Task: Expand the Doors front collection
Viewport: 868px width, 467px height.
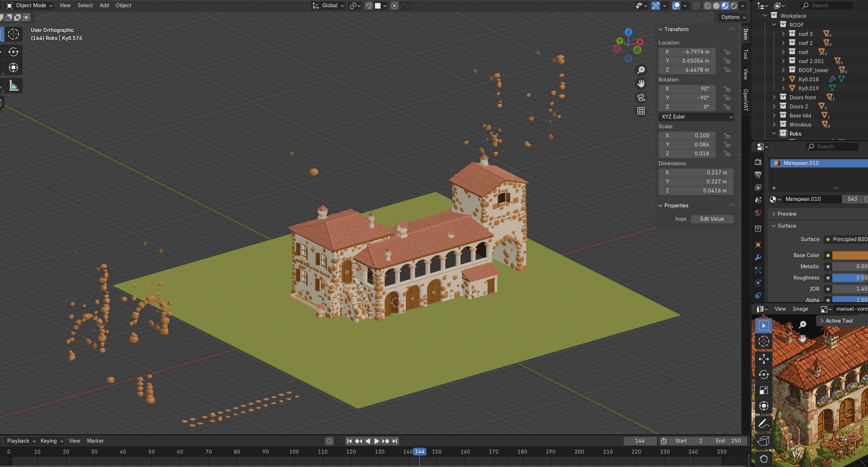Action: tap(774, 97)
